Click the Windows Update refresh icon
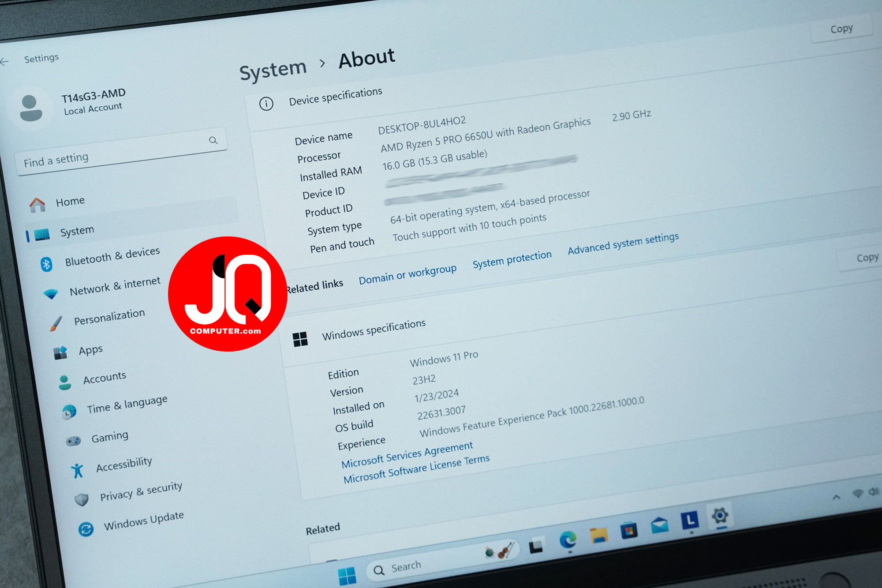Screen dimensions: 882x588 click(86, 529)
